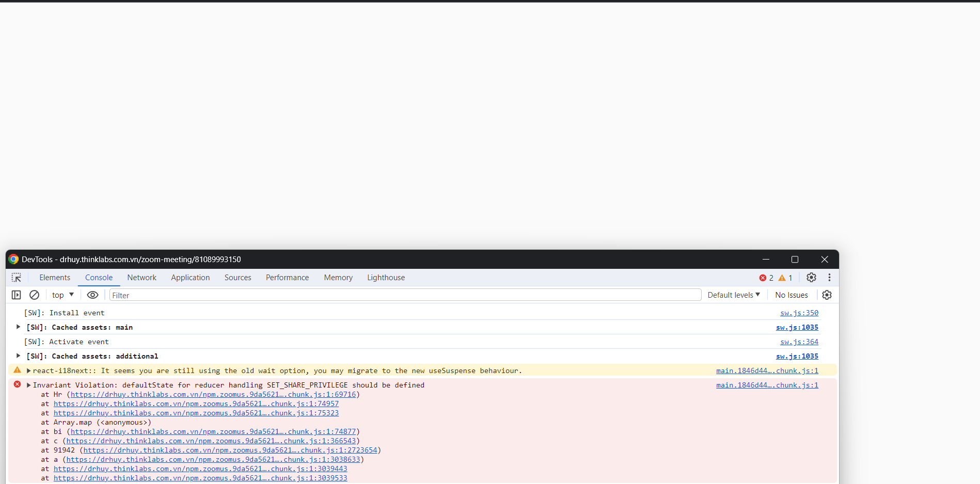Follow stack trace link ending 1:3039443

coord(200,469)
